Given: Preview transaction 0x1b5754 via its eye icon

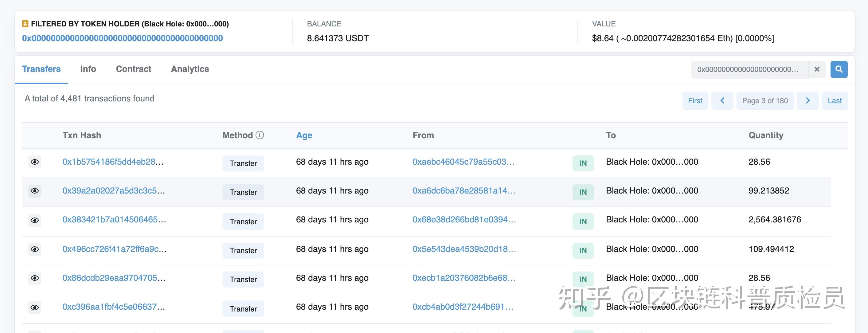Looking at the screenshot, I should tap(35, 162).
